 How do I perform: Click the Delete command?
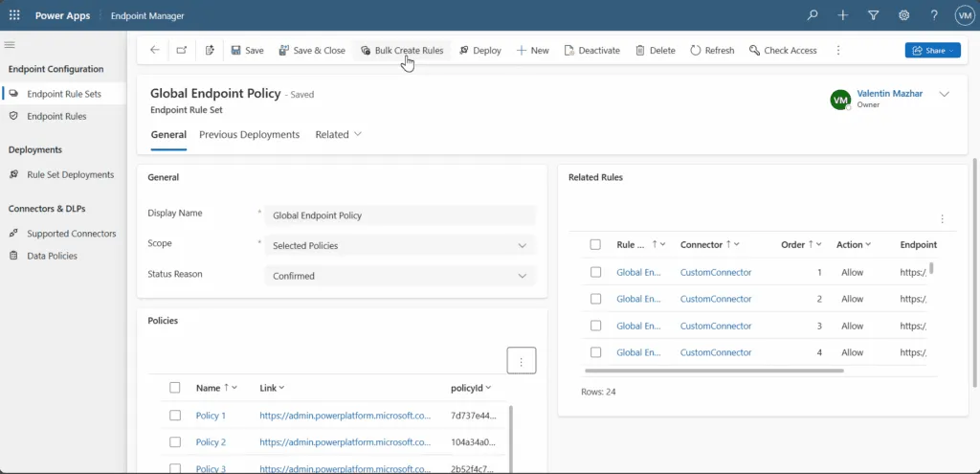tap(656, 51)
